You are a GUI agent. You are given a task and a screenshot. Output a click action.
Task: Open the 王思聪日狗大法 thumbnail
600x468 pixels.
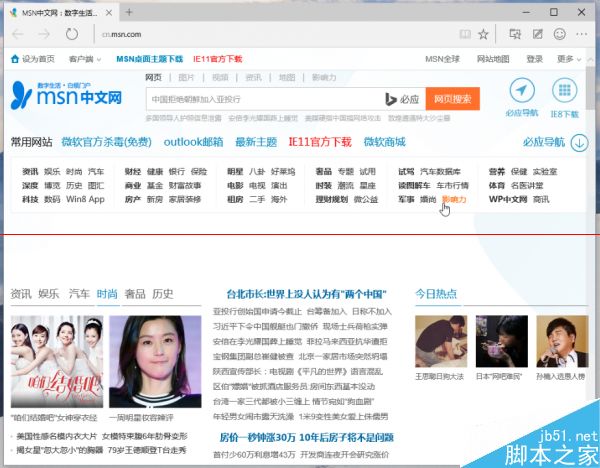(x=441, y=341)
